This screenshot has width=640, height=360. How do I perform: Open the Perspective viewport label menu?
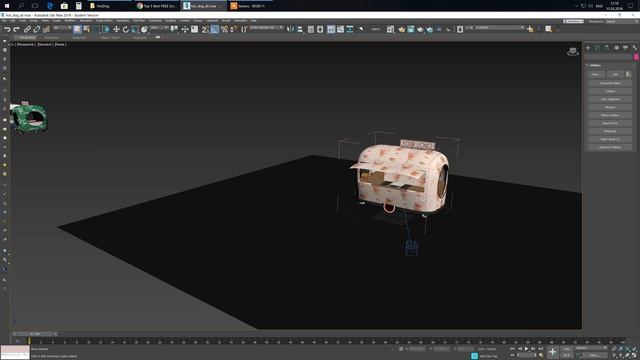click(25, 44)
